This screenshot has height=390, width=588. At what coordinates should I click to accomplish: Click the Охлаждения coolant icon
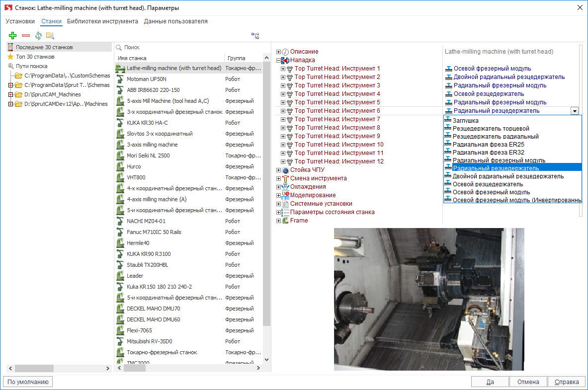pos(285,187)
